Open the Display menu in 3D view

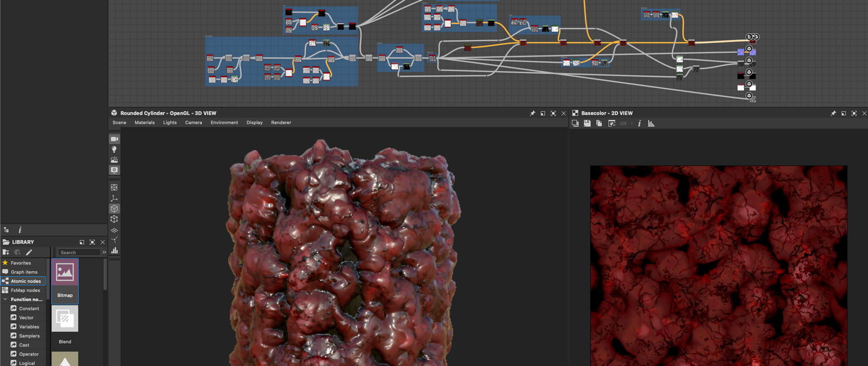point(254,123)
